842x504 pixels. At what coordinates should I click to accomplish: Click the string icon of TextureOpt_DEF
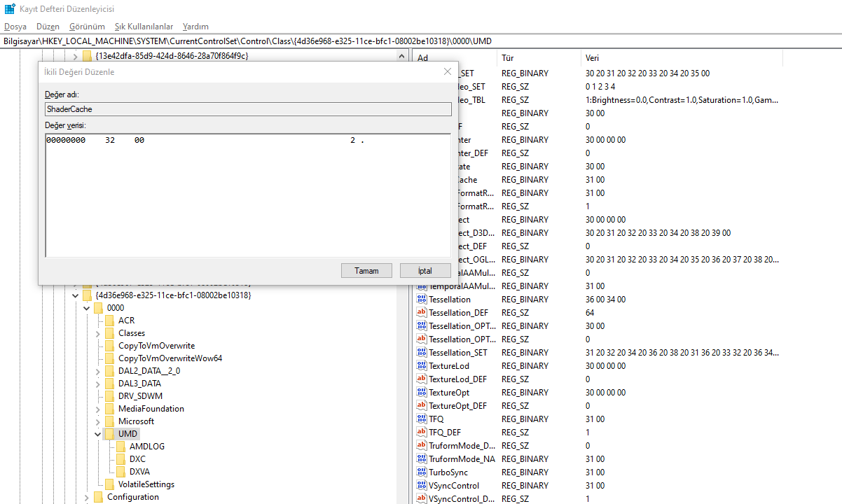422,405
